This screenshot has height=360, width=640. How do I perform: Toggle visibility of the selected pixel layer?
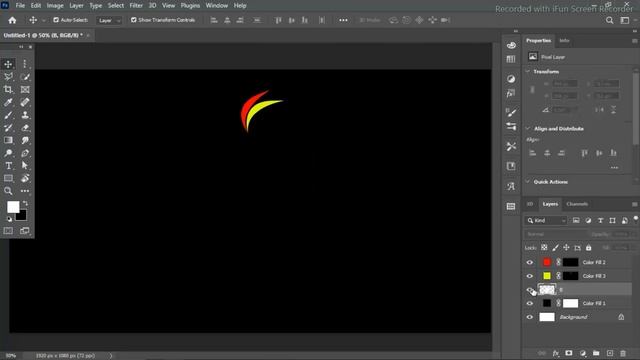(530, 290)
